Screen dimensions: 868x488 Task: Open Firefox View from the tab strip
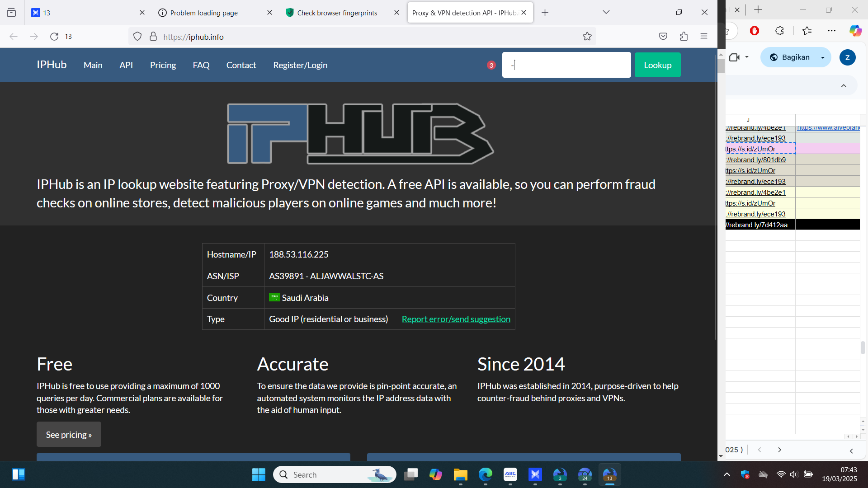pyautogui.click(x=12, y=13)
